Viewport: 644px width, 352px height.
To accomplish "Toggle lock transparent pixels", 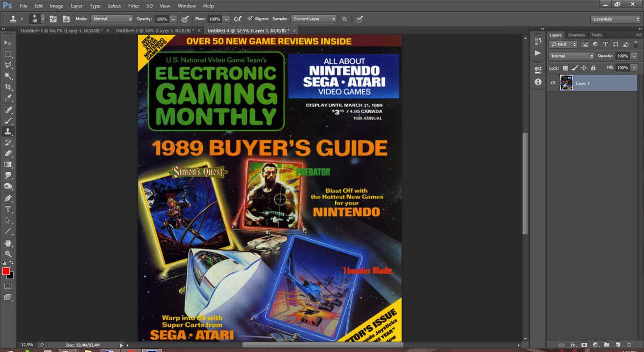I will [x=565, y=68].
